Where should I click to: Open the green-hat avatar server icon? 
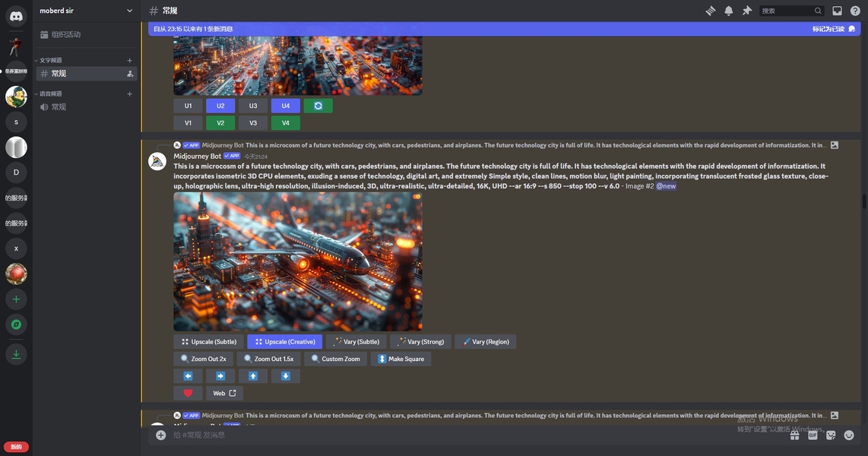coord(16,97)
